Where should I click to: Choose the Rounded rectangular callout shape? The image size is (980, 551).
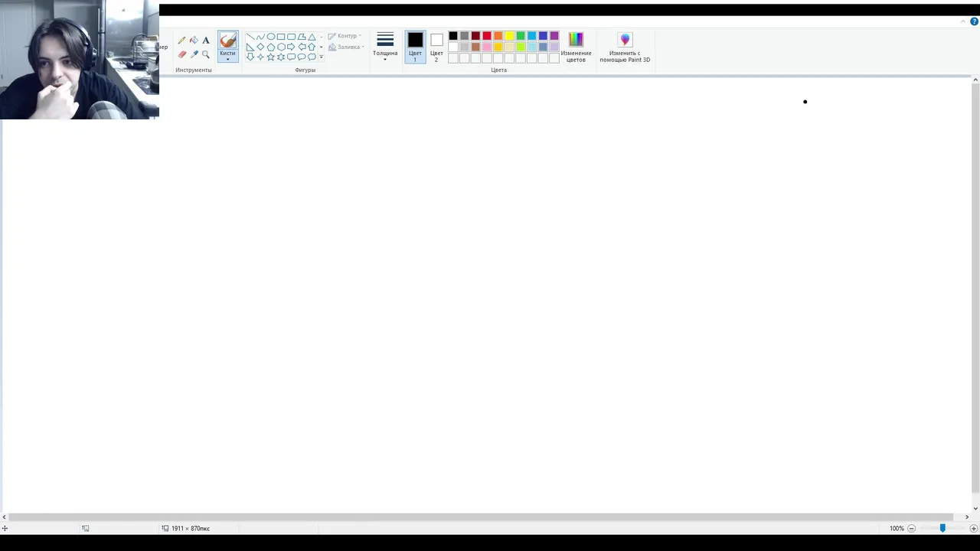pos(291,57)
